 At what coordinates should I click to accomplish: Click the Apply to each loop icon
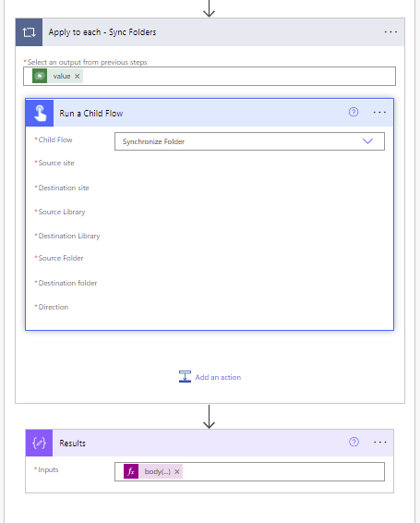click(x=29, y=32)
